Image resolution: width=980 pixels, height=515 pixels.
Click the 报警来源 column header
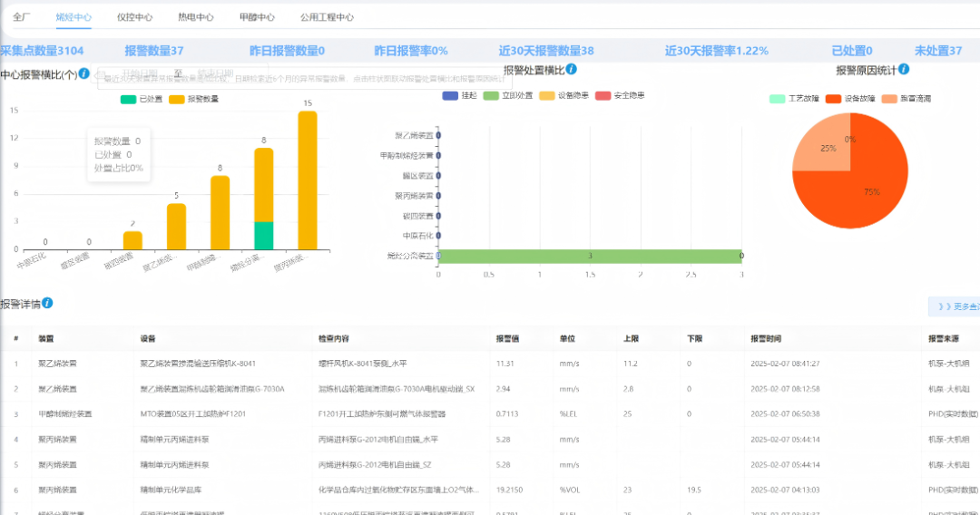(944, 339)
